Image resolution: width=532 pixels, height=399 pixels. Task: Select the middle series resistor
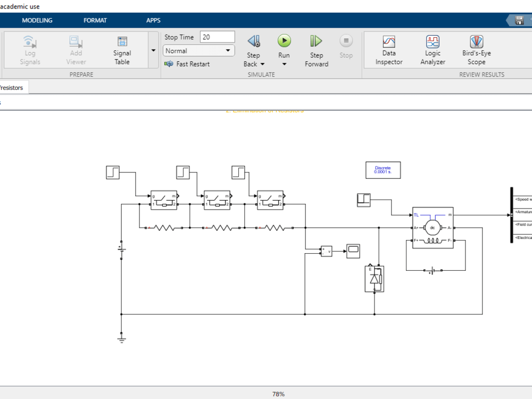pyautogui.click(x=221, y=228)
